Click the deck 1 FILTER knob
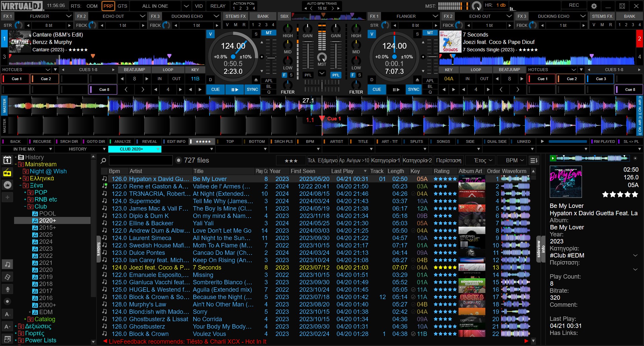Viewport: 644px width, 346px height. click(287, 85)
